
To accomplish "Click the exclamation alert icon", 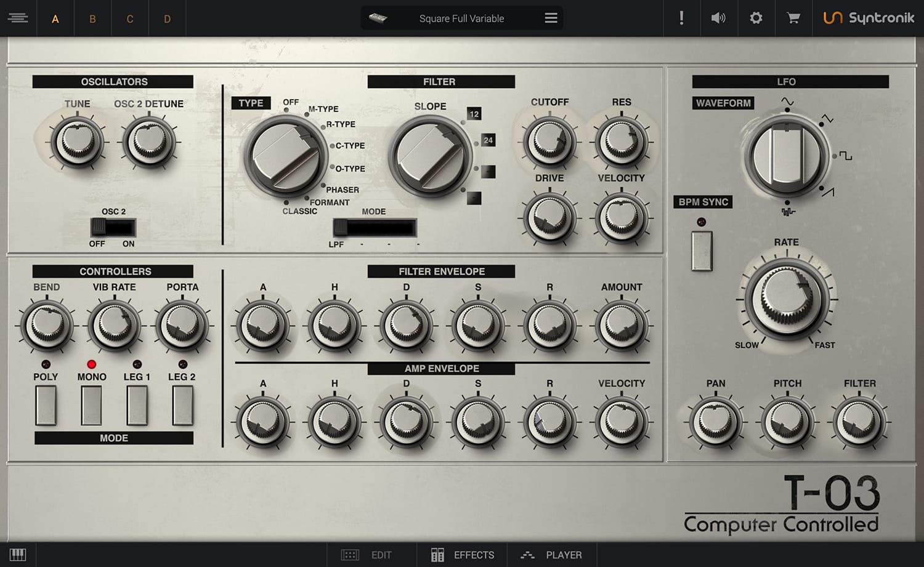I will 681,18.
